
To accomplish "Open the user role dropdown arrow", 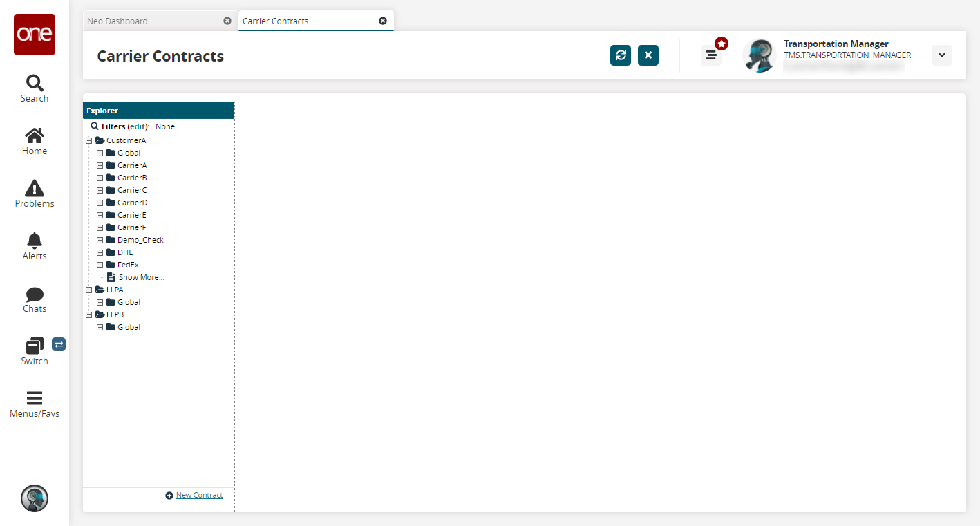I will (942, 55).
